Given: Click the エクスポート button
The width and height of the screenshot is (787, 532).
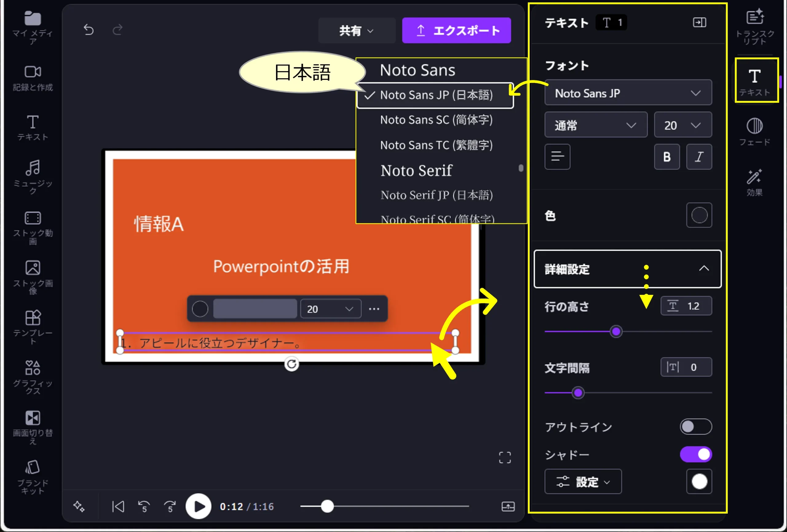Looking at the screenshot, I should click(456, 30).
